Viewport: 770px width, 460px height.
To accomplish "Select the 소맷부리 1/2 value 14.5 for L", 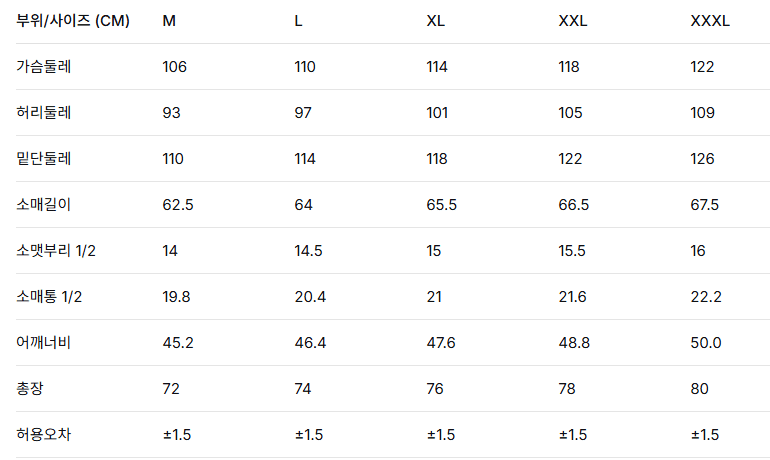I will [x=309, y=251].
